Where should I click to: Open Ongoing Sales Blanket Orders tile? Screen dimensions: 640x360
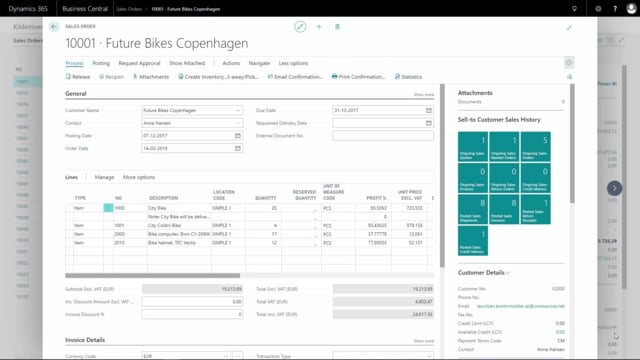tap(504, 147)
